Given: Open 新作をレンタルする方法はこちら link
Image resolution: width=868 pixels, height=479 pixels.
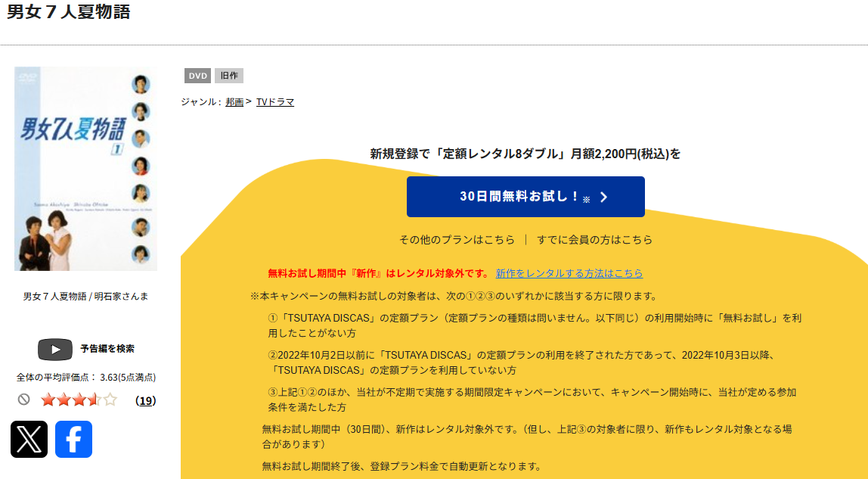Looking at the screenshot, I should [569, 273].
